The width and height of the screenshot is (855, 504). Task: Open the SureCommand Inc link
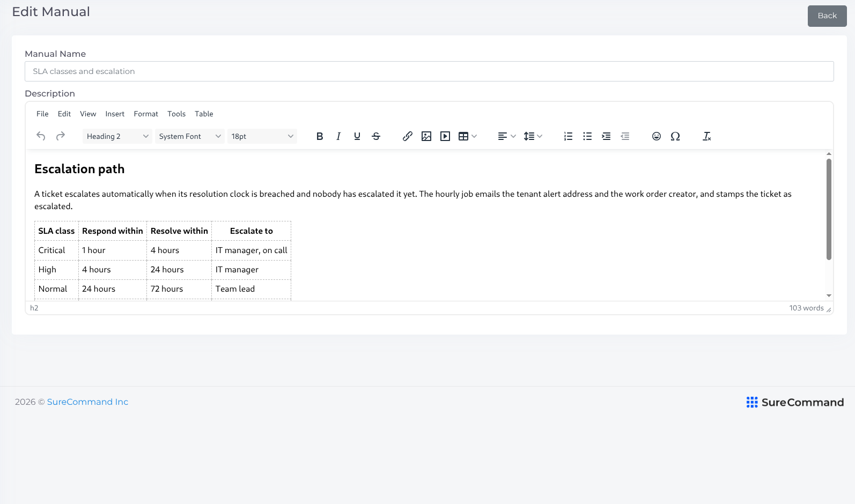click(87, 402)
